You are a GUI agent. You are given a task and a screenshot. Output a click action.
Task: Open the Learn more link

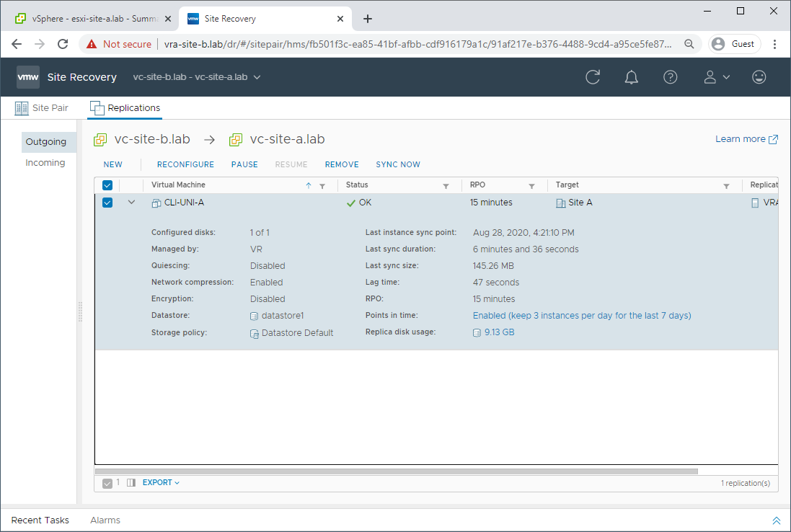746,139
